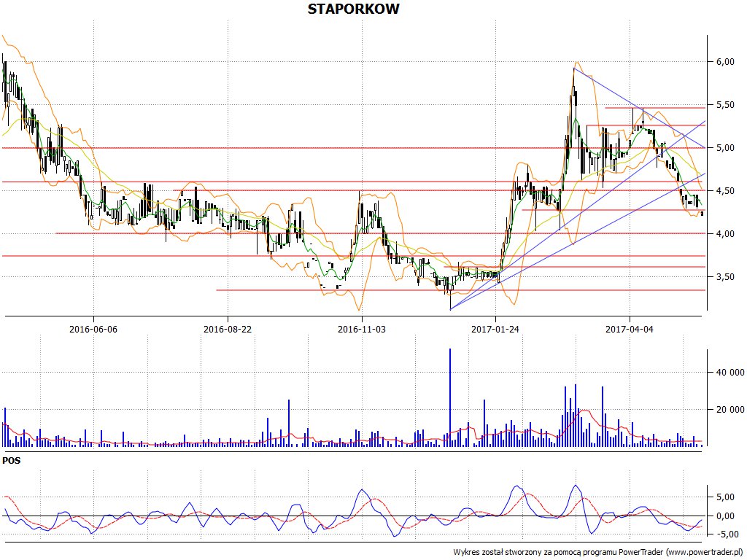Click the 20 000 volume axis label
Image resolution: width=747 pixels, height=560 pixels.
(x=729, y=410)
